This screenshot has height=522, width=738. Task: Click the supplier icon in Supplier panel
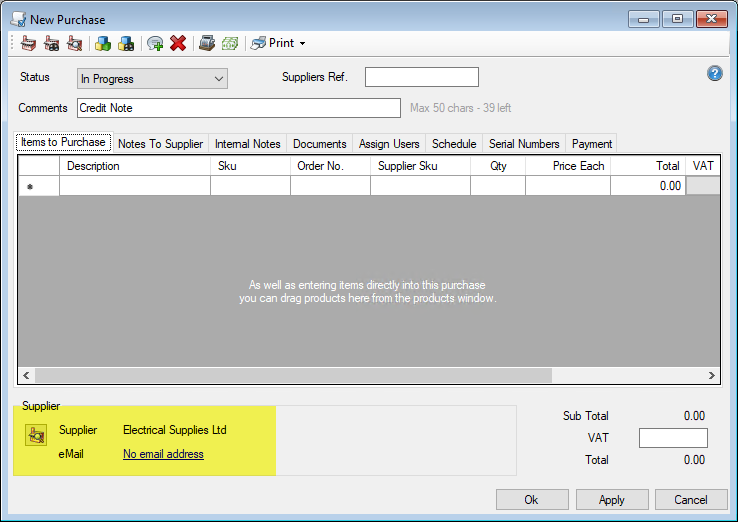[36, 434]
